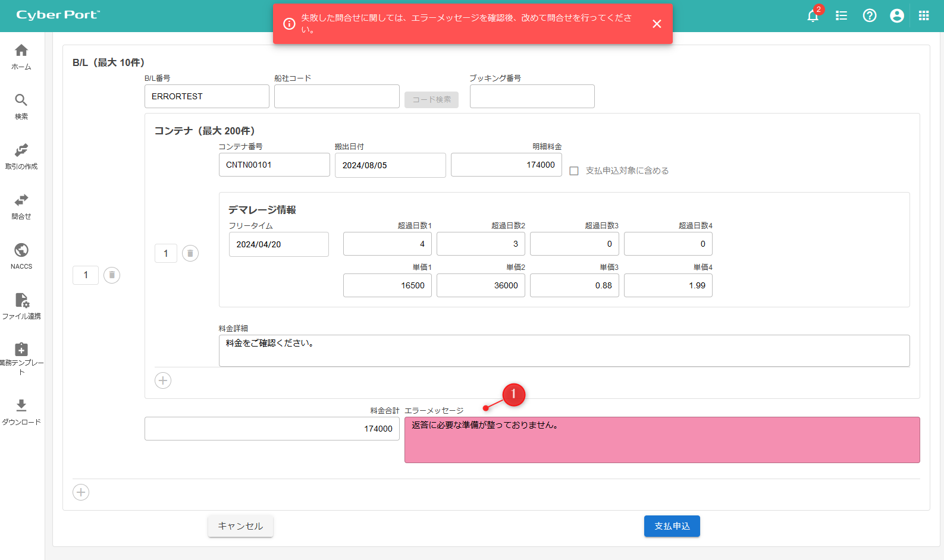Click the 搬出日付 date field
Image resolution: width=944 pixels, height=560 pixels.
tap(390, 165)
